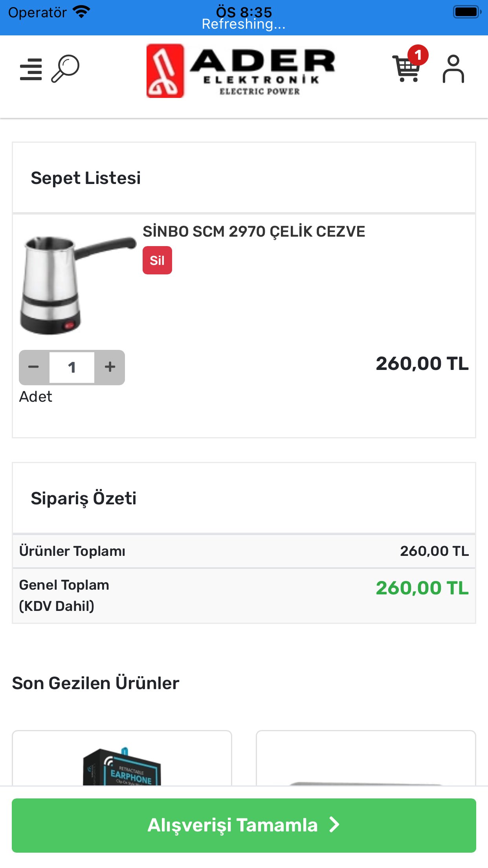
Task: Tap the Genel Toplam amount
Action: point(422,588)
